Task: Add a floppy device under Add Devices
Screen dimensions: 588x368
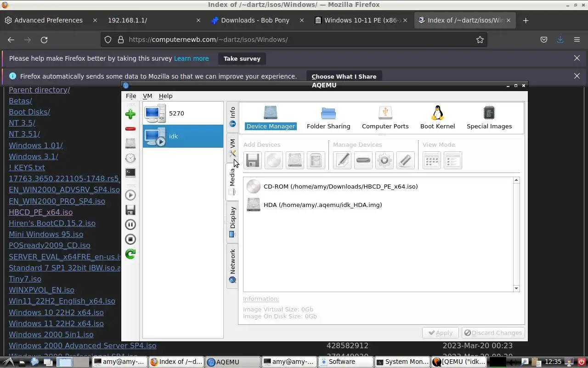Action: tap(253, 160)
